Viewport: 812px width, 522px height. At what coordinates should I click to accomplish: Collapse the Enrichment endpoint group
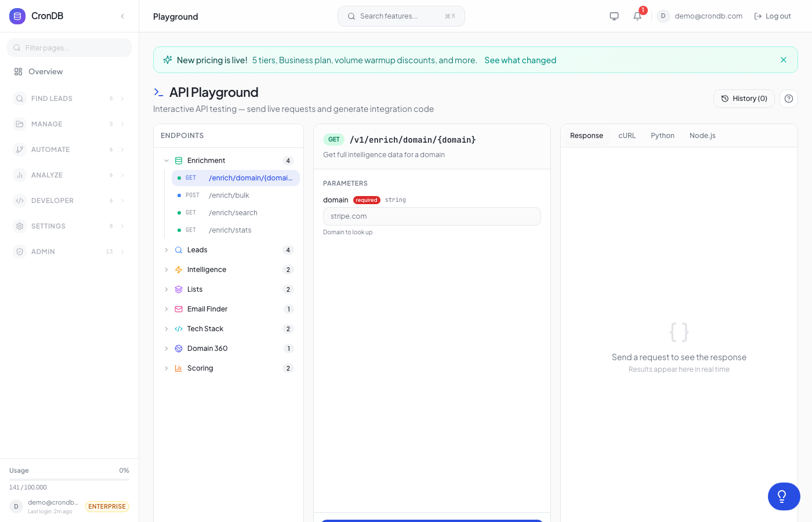point(166,161)
